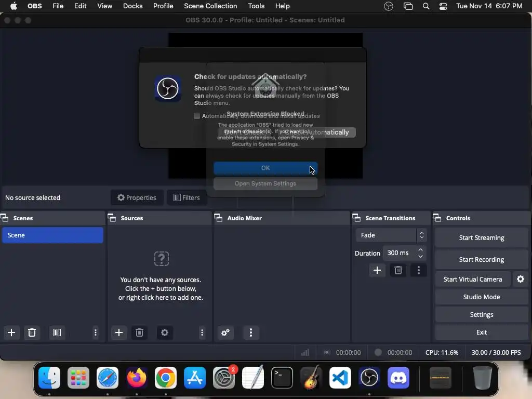
Task: Open the Tools menu
Action: pyautogui.click(x=256, y=6)
